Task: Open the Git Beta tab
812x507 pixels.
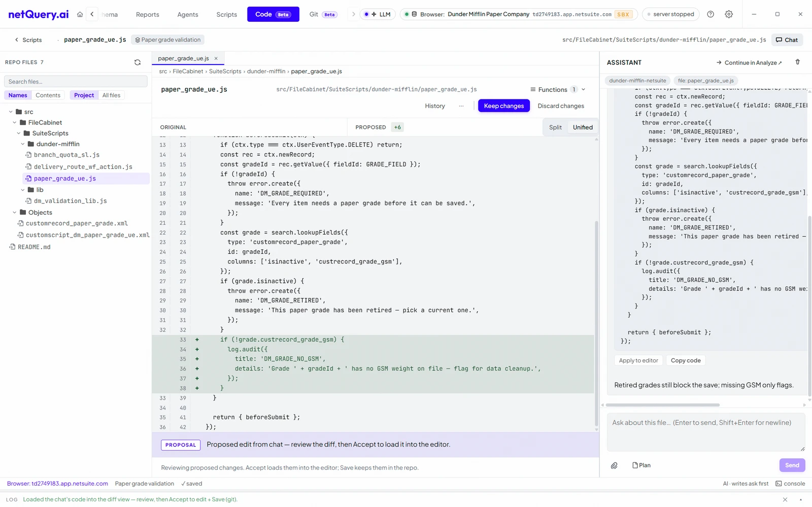Action: 323,14
